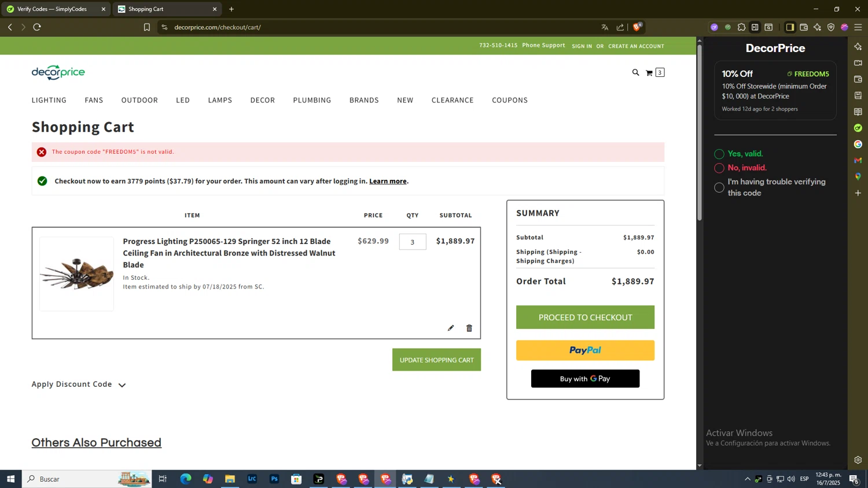868x488 pixels.
Task: Open the browser Extensions puzzle icon
Action: [741, 27]
